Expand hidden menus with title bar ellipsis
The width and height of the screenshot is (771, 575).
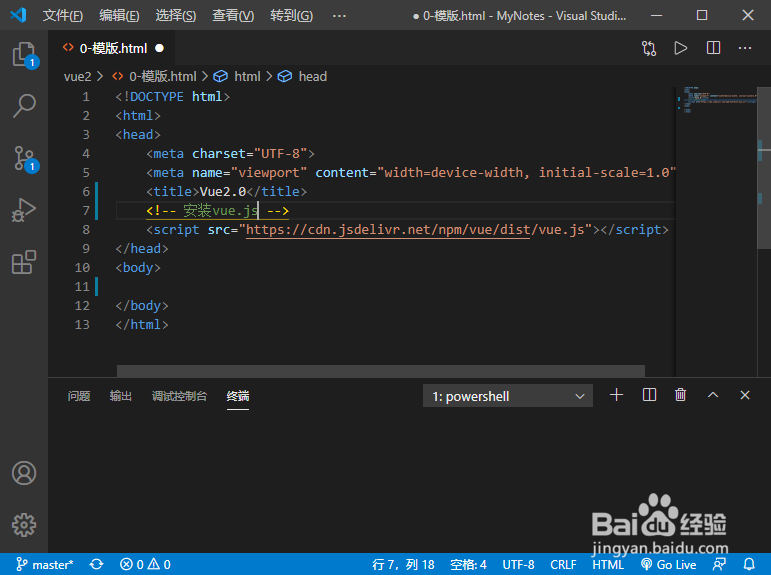[x=339, y=16]
